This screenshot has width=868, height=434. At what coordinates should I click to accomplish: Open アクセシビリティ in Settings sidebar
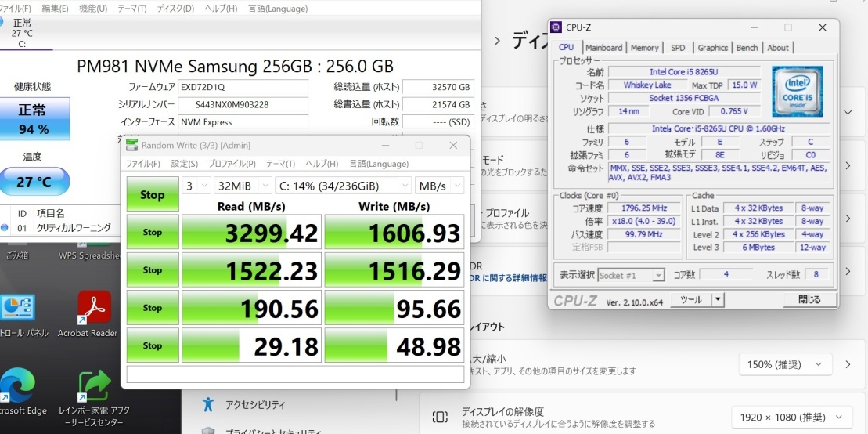click(x=254, y=405)
